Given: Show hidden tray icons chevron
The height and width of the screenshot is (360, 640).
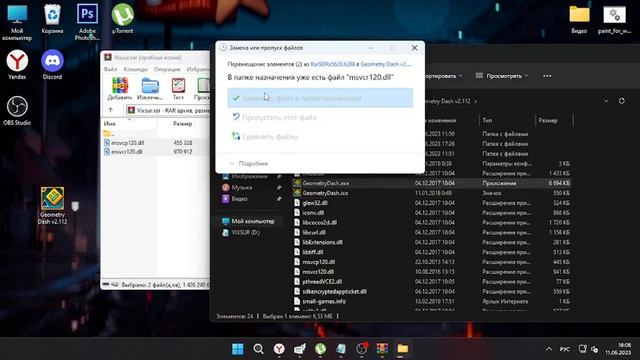Looking at the screenshot, I should click(549, 349).
